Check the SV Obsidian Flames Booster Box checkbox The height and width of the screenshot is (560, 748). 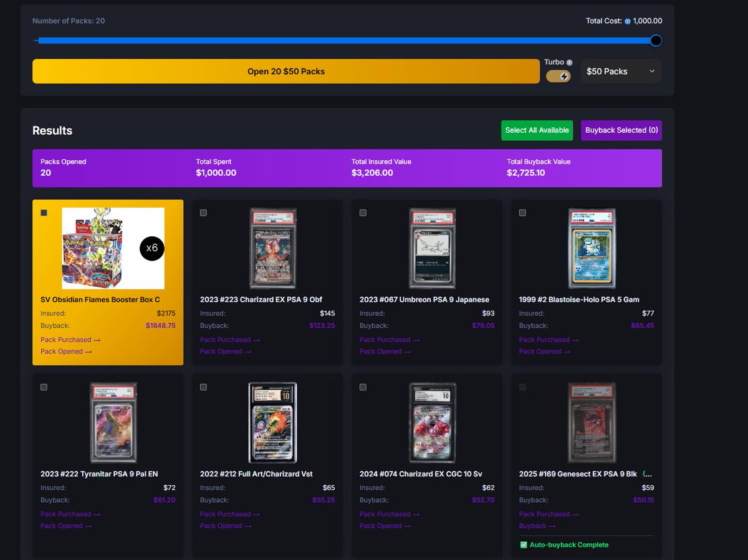click(x=44, y=213)
